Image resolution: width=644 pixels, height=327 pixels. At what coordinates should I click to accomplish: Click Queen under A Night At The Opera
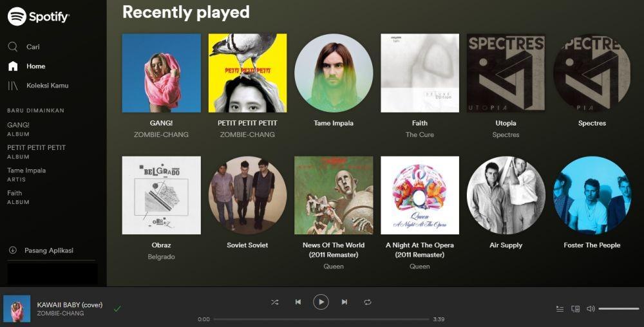[x=420, y=266]
